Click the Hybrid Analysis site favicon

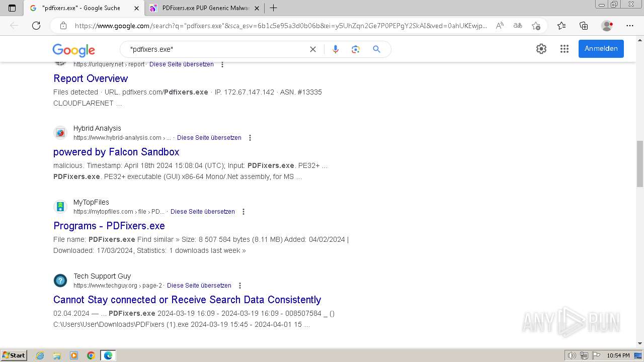click(60, 133)
